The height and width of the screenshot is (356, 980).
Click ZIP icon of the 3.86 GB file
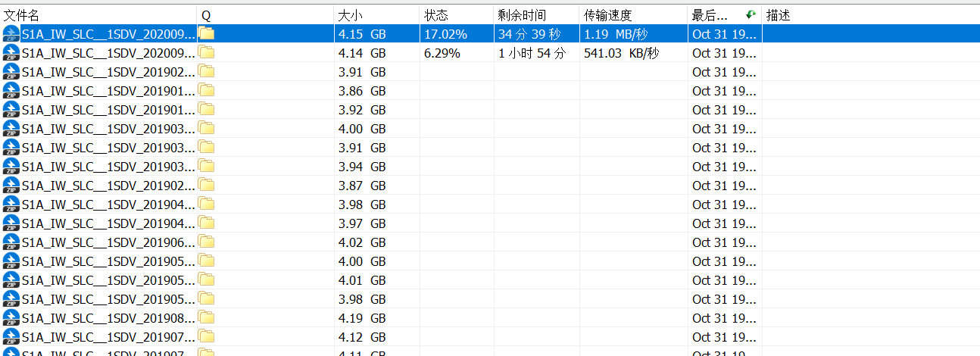(x=11, y=90)
